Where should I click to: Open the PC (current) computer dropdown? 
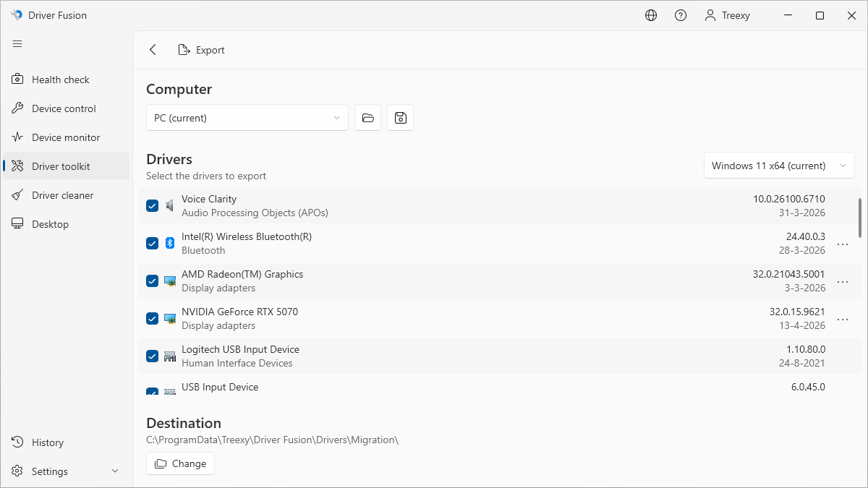point(247,118)
